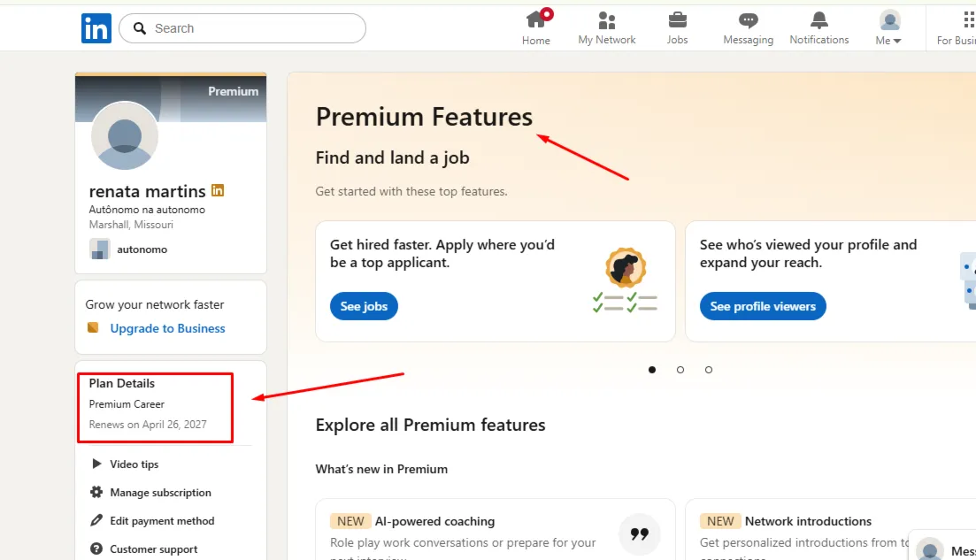Open Manage subscription
This screenshot has width=976, height=560.
[160, 492]
